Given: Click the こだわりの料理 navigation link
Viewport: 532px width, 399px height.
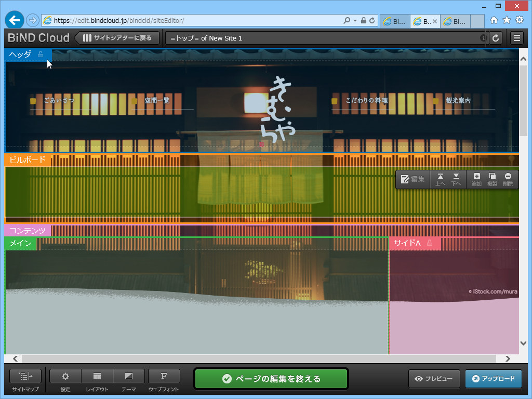Looking at the screenshot, I should click(x=366, y=100).
